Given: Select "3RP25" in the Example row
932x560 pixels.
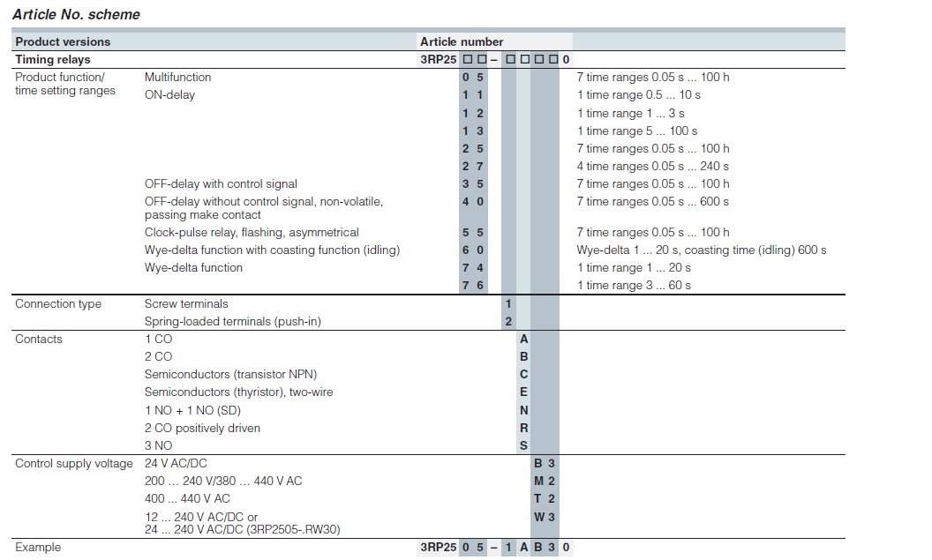Looking at the screenshot, I should point(438,548).
